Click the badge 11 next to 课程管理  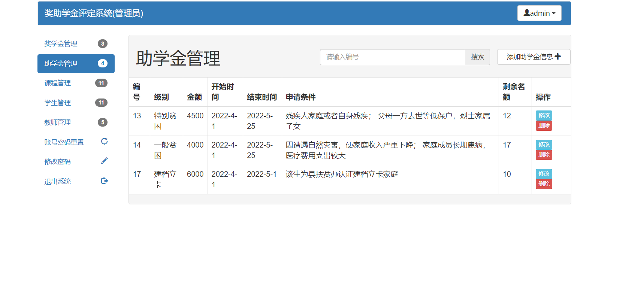coord(101,83)
